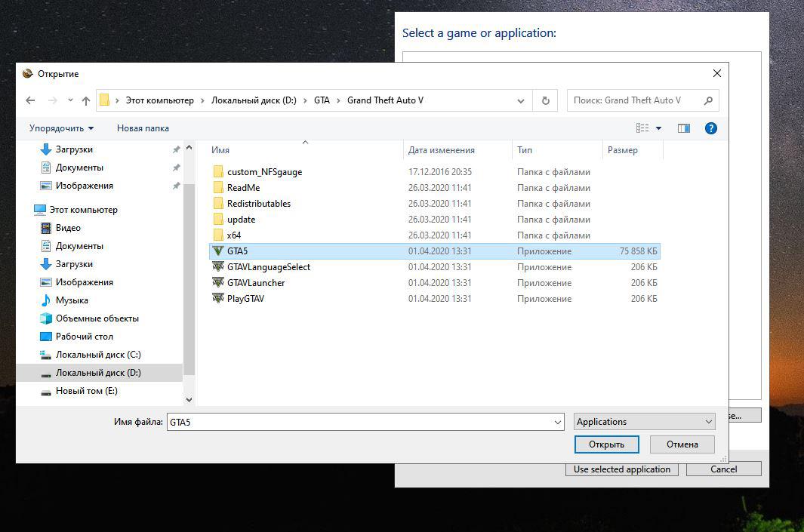Select the GTAVLauncher application icon
Image resolution: width=804 pixels, height=532 pixels.
point(218,283)
